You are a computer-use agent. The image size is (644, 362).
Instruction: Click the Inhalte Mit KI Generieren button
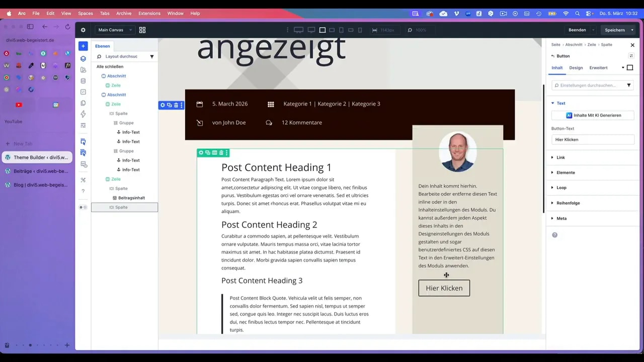click(x=592, y=115)
